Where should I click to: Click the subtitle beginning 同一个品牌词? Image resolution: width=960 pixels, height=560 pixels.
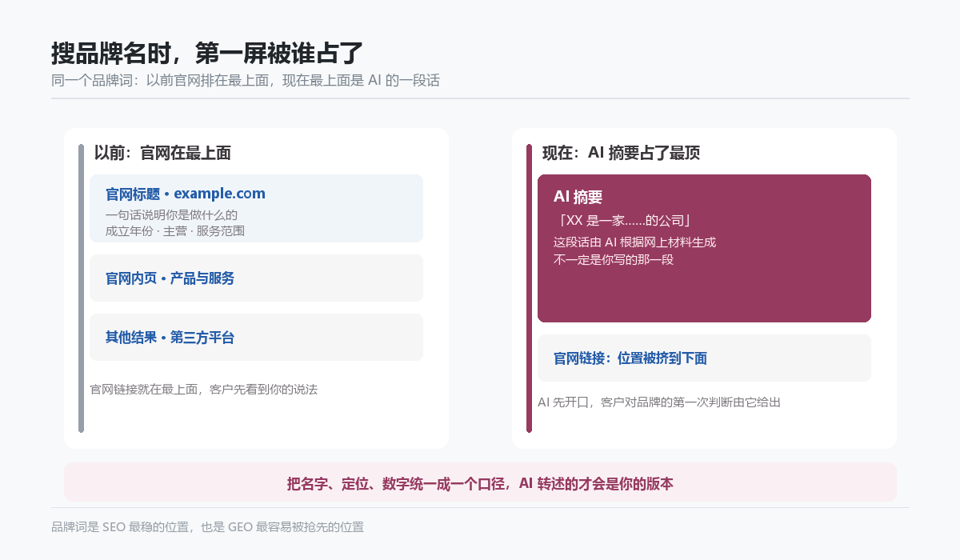tap(246, 81)
